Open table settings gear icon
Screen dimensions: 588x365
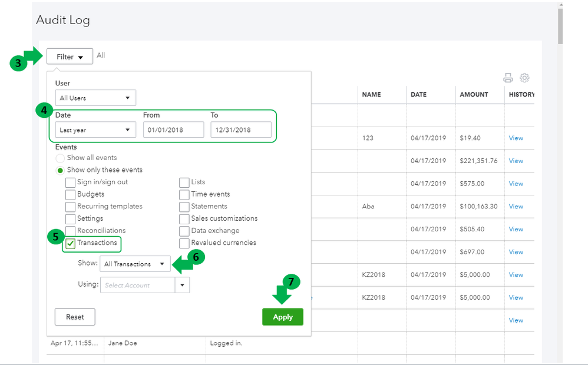point(524,78)
